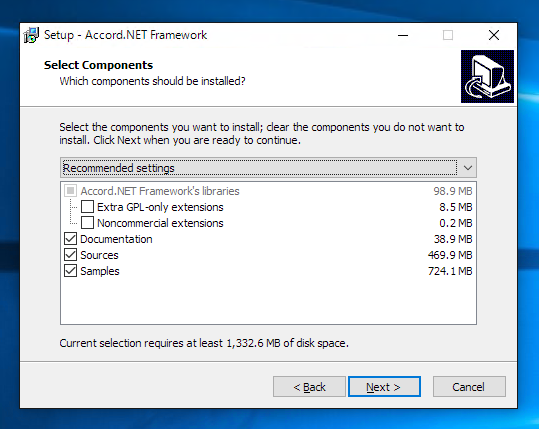Select the 'Extra GPL-only extensions' label
The image size is (539, 429).
pyautogui.click(x=160, y=207)
